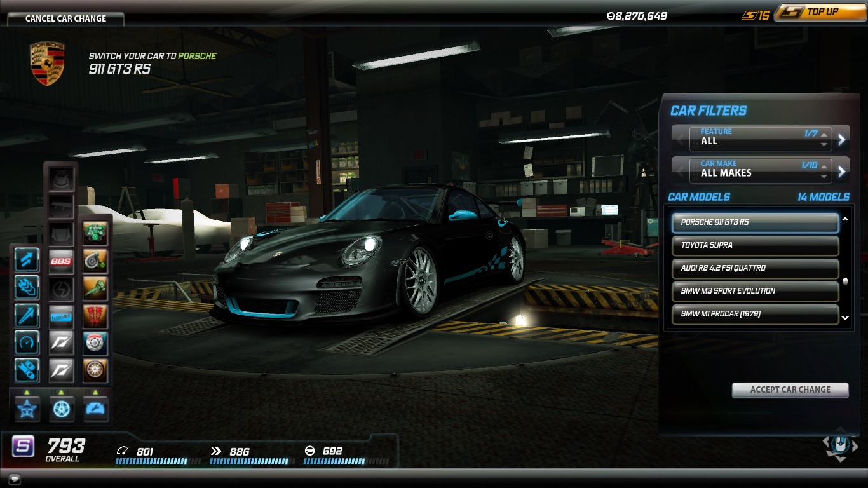Open the transmission performance part slot

(95, 288)
